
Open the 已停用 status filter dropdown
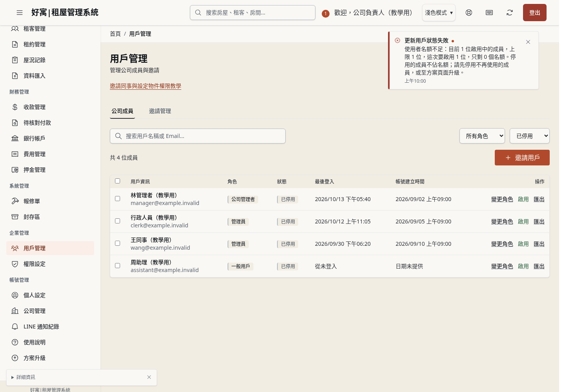click(x=530, y=136)
